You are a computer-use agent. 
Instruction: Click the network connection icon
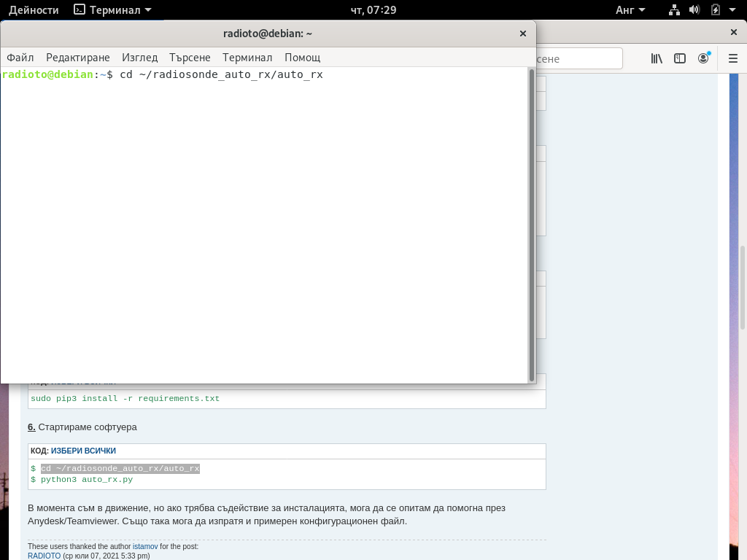674,10
